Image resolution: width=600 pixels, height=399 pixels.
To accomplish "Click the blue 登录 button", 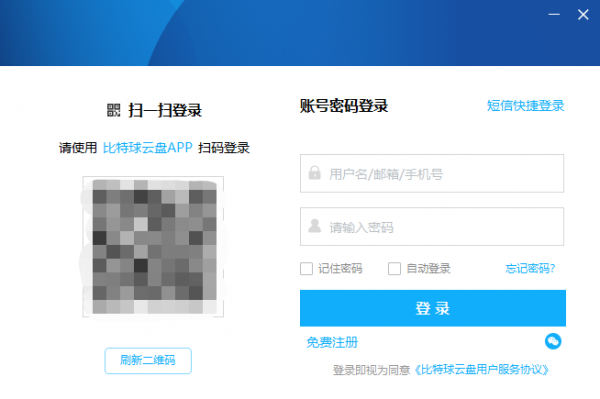I will [433, 308].
